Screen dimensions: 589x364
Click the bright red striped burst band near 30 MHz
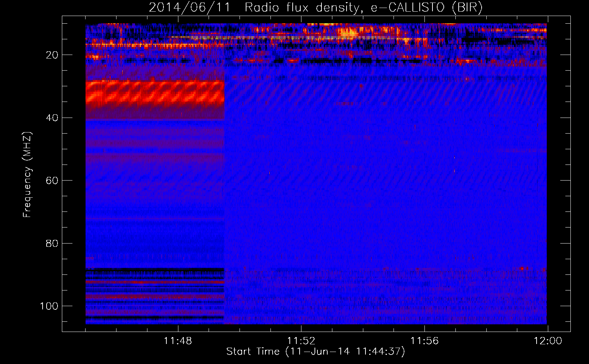click(x=155, y=92)
